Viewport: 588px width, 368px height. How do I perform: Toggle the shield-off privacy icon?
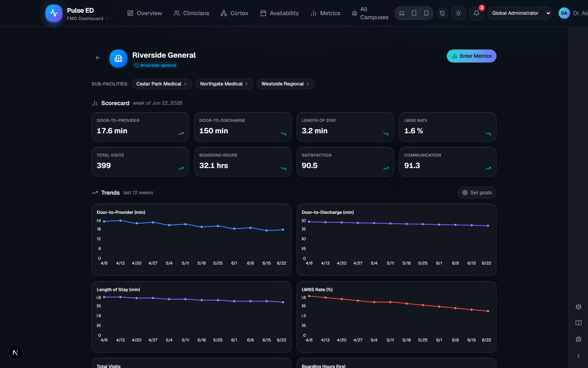click(442, 13)
